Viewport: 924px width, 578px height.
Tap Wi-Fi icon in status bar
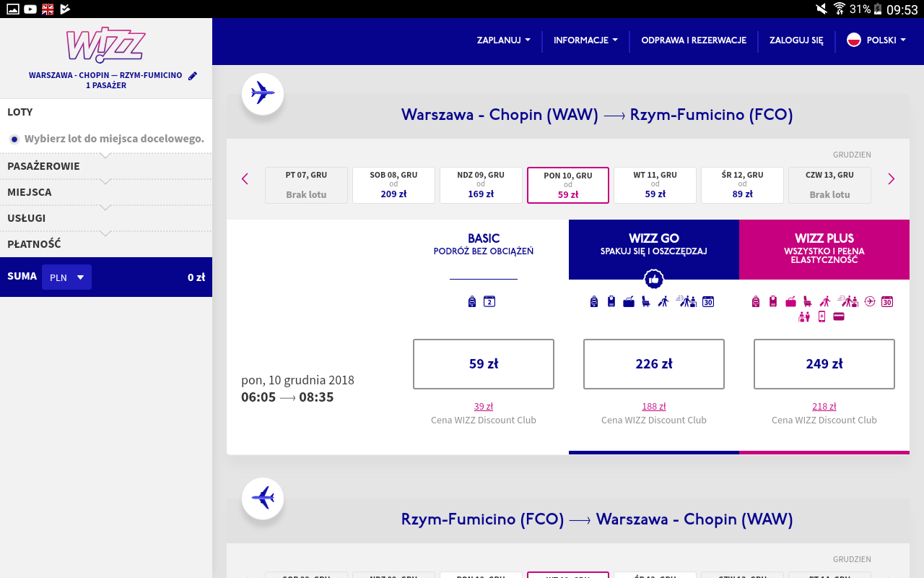pyautogui.click(x=839, y=9)
